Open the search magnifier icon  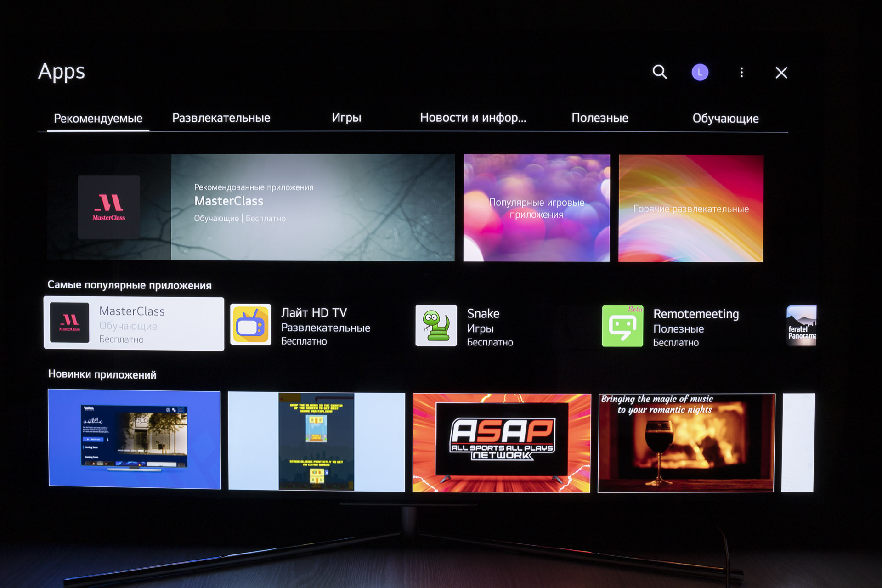660,72
